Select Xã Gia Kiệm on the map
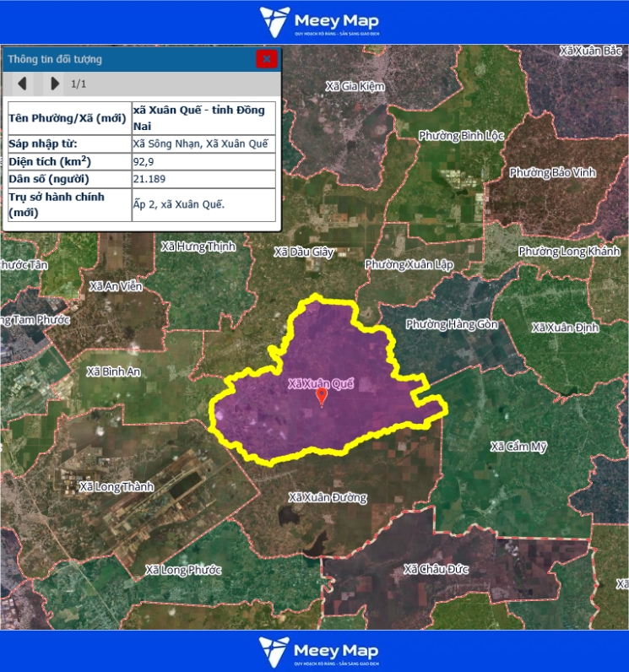Screen dimensions: 629x672 coord(355,86)
